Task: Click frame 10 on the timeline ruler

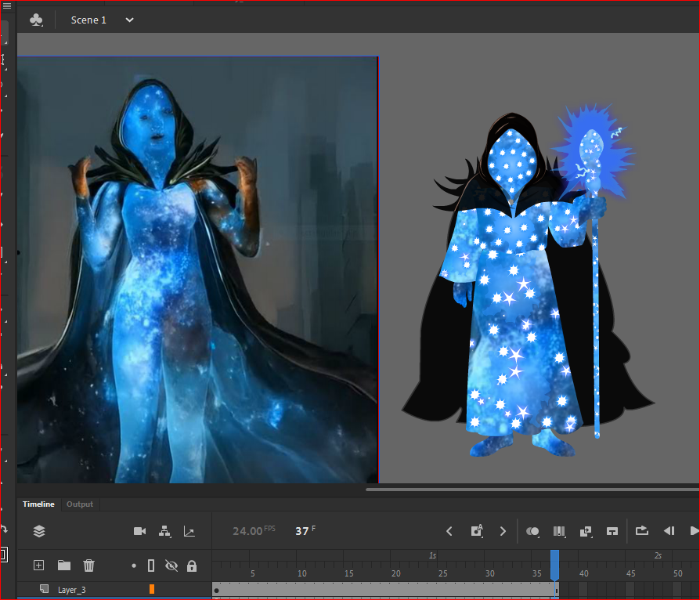Action: tap(301, 573)
